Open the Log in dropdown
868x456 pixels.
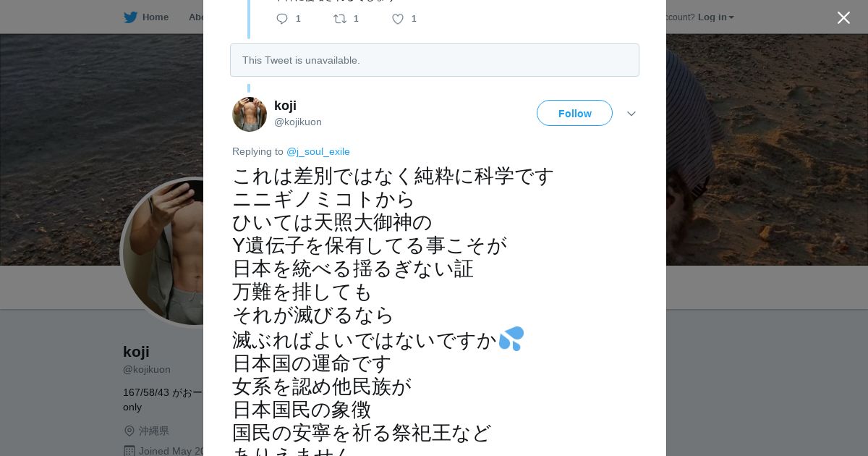tap(715, 17)
